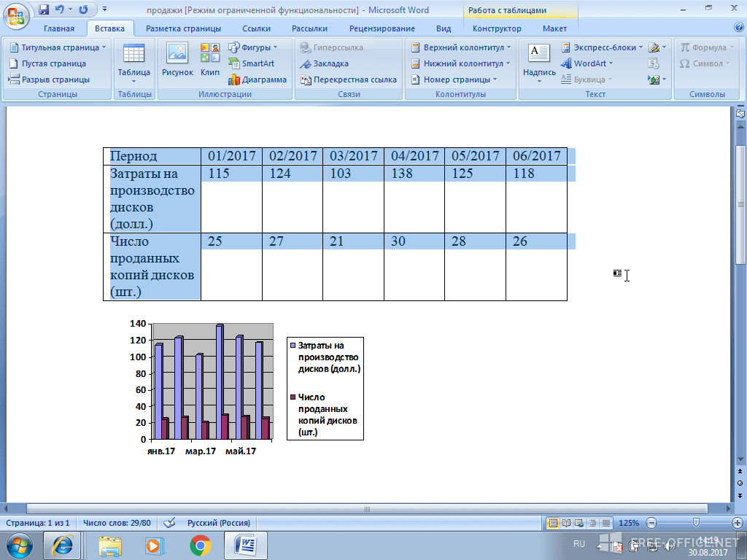Insert date and time in the Текст group

[654, 63]
